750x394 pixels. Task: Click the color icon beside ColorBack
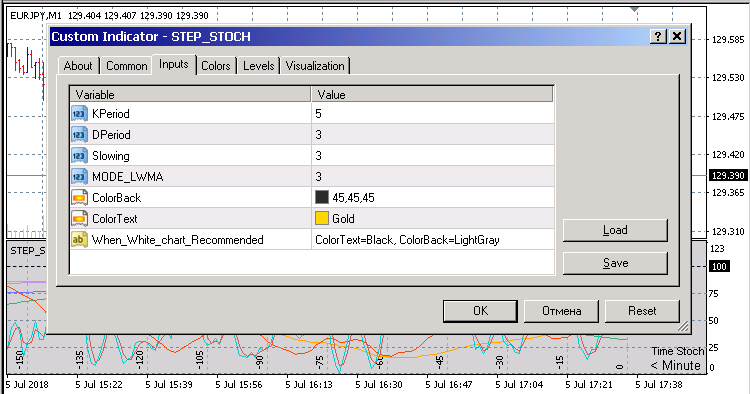[79, 198]
